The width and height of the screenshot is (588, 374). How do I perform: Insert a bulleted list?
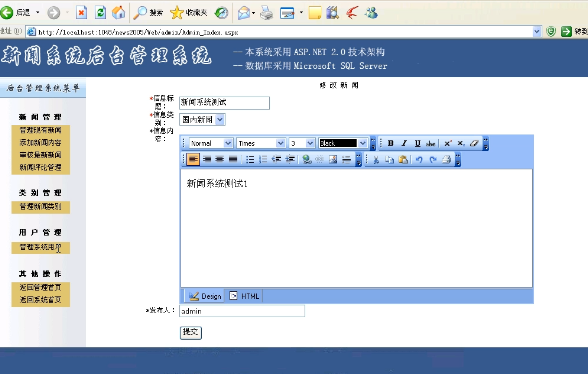[249, 159]
